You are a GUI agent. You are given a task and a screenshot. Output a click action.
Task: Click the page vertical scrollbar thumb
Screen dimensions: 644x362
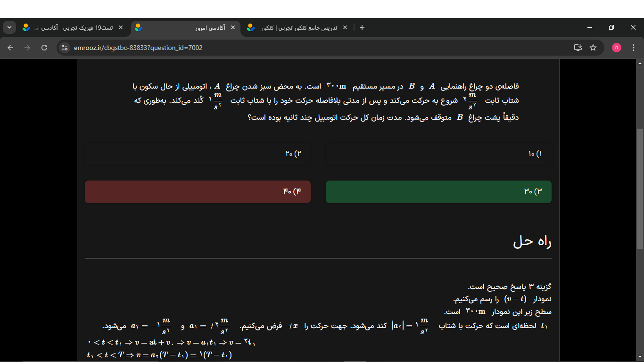pyautogui.click(x=640, y=189)
